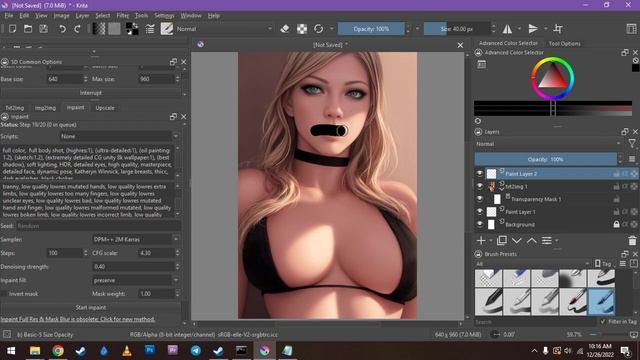The width and height of the screenshot is (640, 360).
Task: Toggle visibility of Transparency Mask 1
Action: coord(480,199)
